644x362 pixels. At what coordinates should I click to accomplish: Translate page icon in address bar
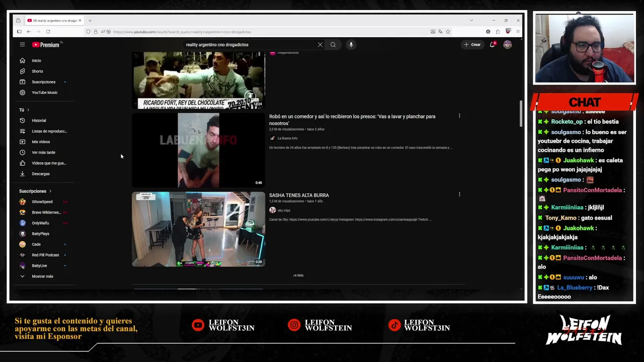[440, 32]
